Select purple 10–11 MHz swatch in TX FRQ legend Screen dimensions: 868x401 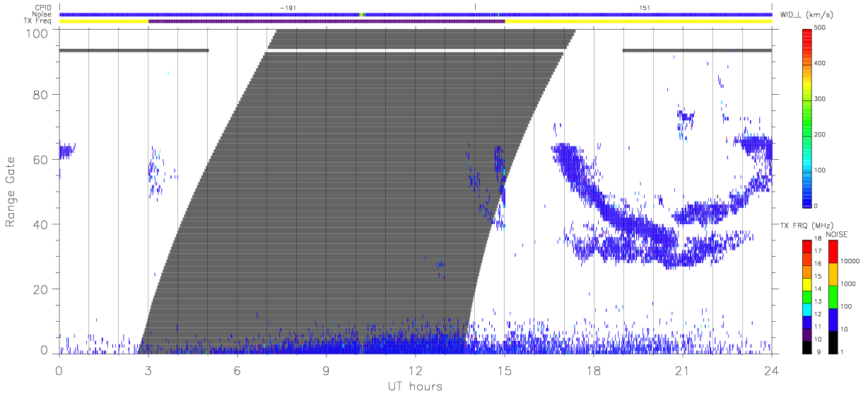point(807,333)
